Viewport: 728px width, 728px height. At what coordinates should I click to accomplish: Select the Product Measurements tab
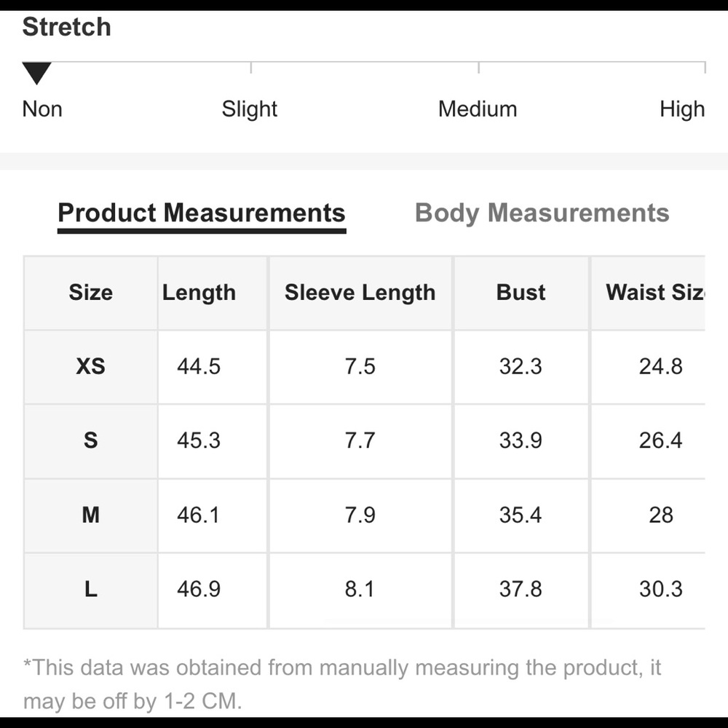click(x=202, y=213)
